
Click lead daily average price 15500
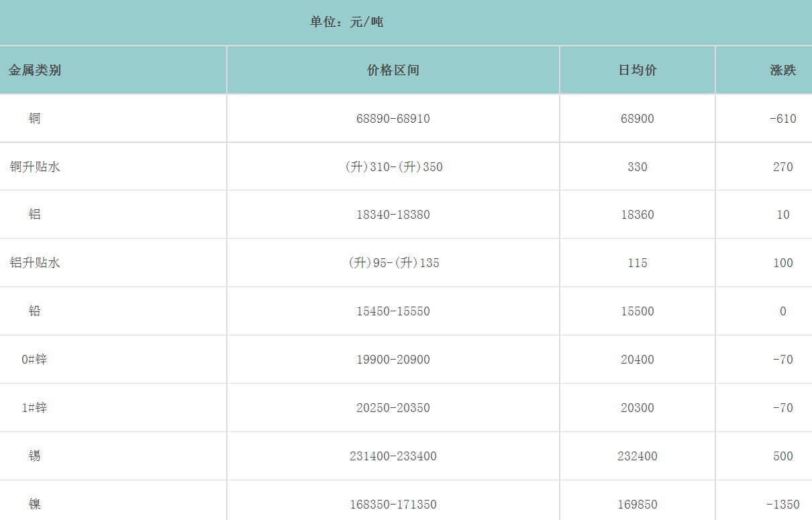(638, 312)
